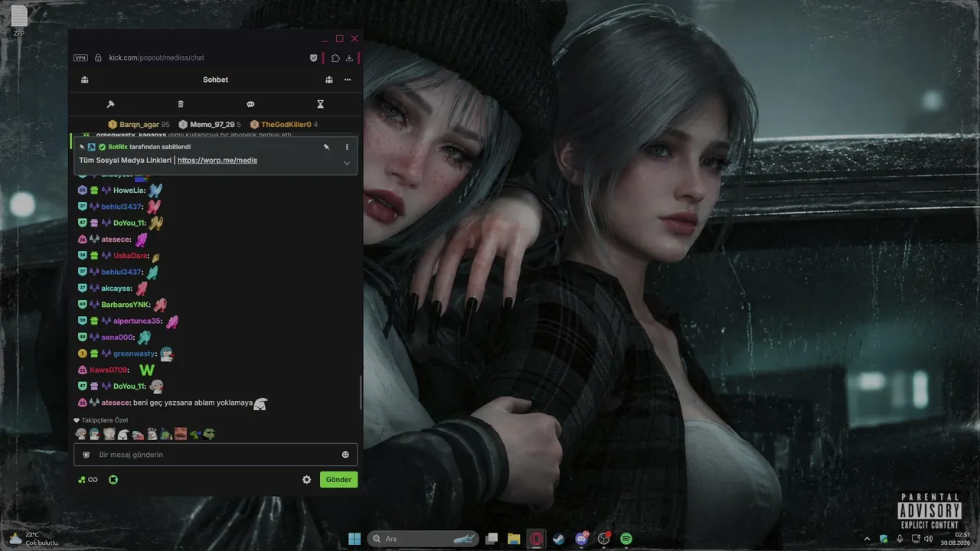Open pinned message three-dot menu
Viewport: 980px width, 551px height.
(x=347, y=147)
